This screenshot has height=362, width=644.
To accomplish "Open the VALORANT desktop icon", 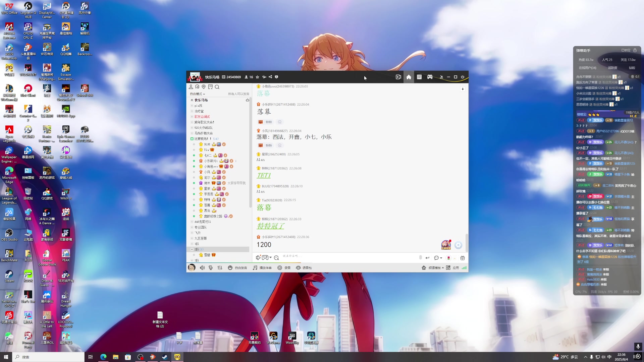I will point(28,70).
